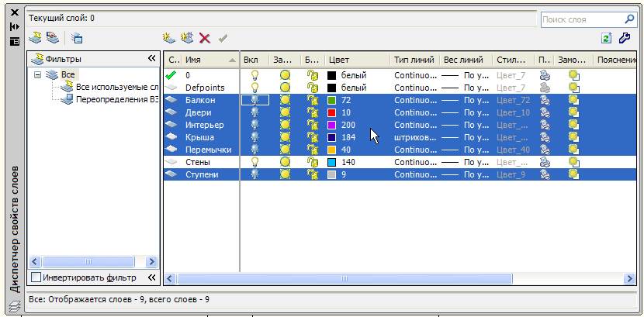The image size is (644, 317).
Task: Open lineweight По у... for Стены layer
Action: point(466,163)
